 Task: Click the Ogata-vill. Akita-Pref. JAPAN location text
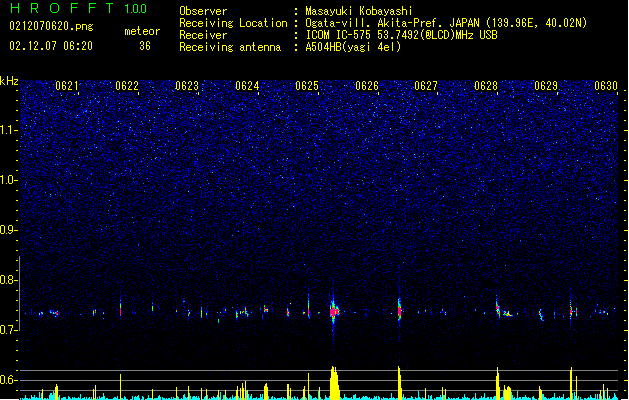click(446, 23)
